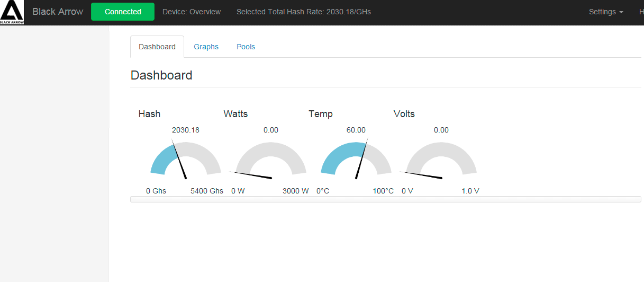644x282 pixels.
Task: Open the Black Arrow brand link
Action: click(58, 12)
